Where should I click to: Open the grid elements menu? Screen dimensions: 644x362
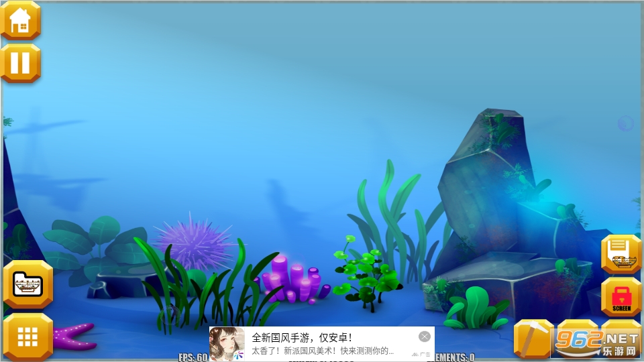(28, 337)
